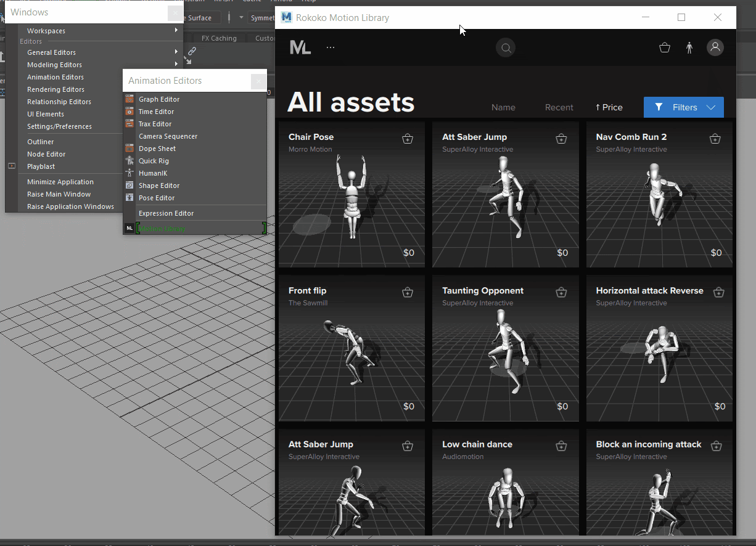Select Playblast from Windows menu
756x546 pixels.
(x=41, y=166)
